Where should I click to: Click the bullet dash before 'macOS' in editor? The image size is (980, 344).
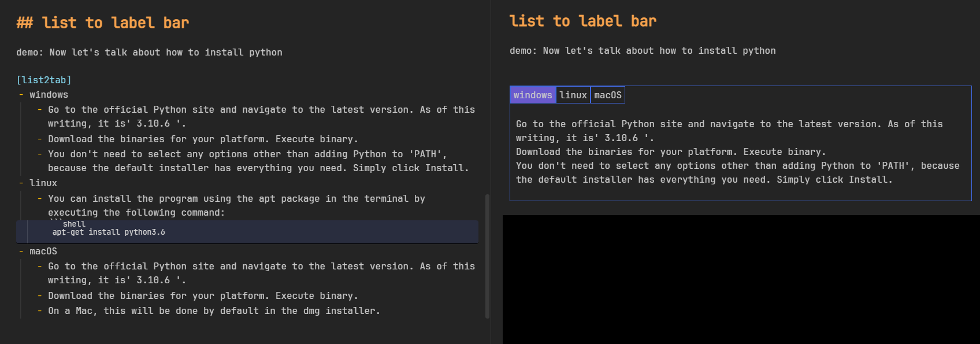[21, 251]
